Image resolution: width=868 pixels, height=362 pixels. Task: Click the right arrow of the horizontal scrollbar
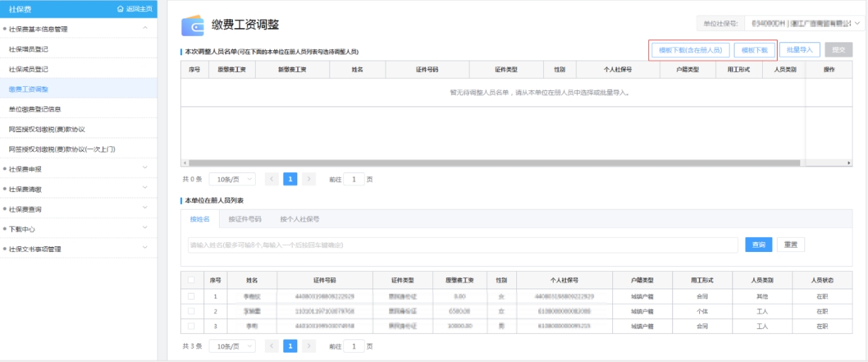pos(849,163)
